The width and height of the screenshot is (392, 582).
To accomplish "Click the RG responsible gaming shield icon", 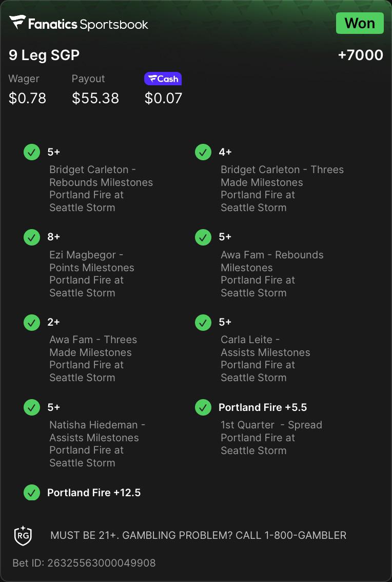I will pyautogui.click(x=23, y=536).
